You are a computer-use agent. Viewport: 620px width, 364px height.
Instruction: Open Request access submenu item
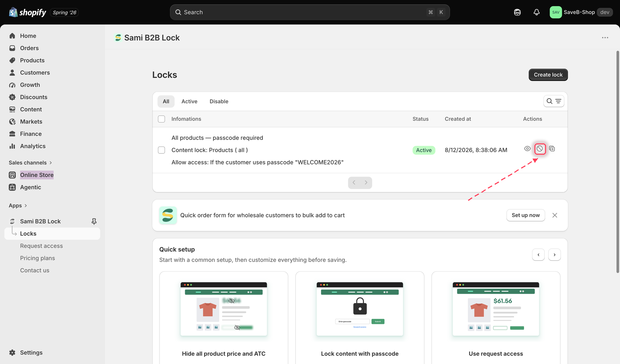click(41, 246)
